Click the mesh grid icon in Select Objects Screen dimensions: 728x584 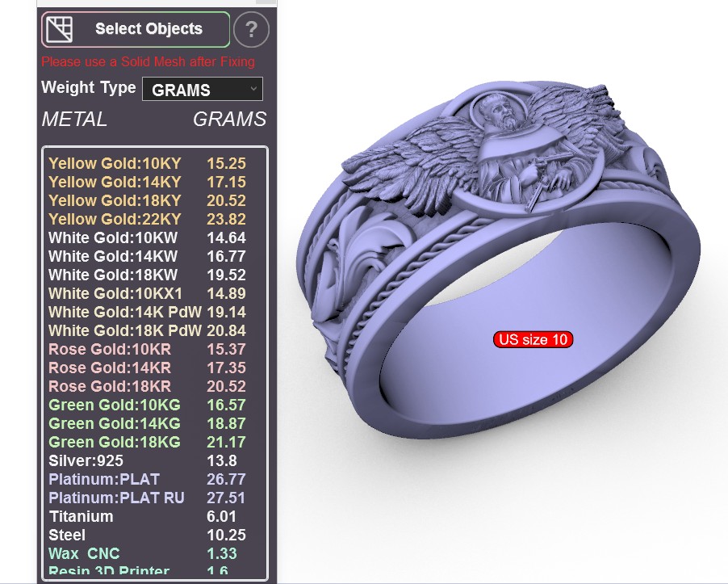tap(60, 29)
